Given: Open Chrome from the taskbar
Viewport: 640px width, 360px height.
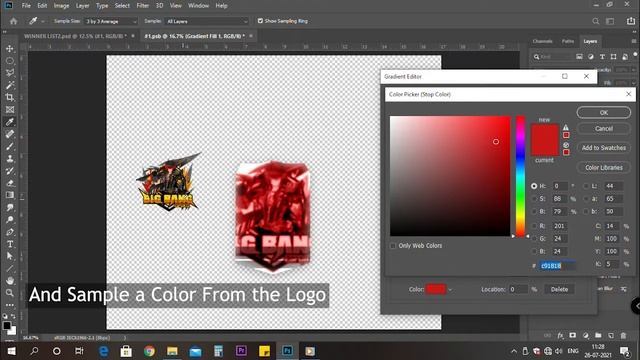Looking at the screenshot, I should coord(149,351).
